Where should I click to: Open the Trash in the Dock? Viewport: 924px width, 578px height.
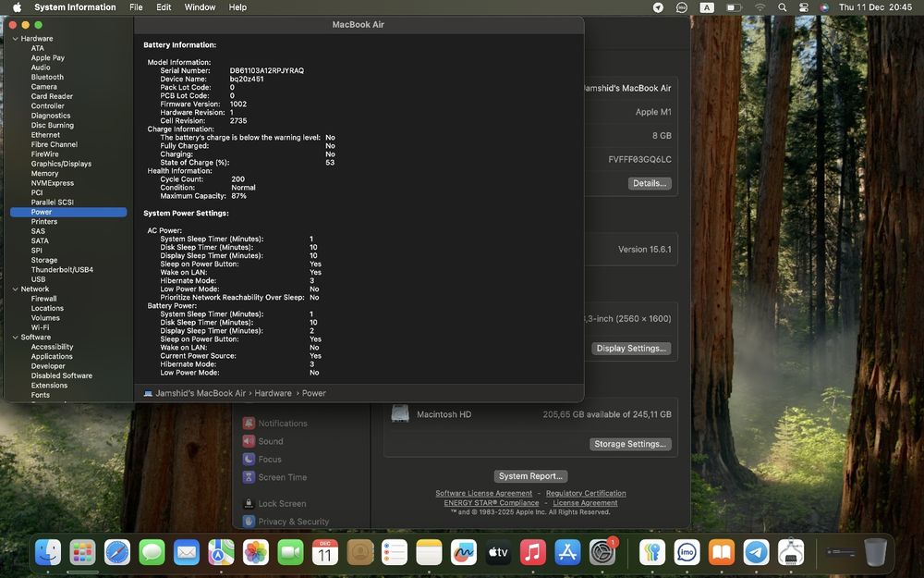876,553
